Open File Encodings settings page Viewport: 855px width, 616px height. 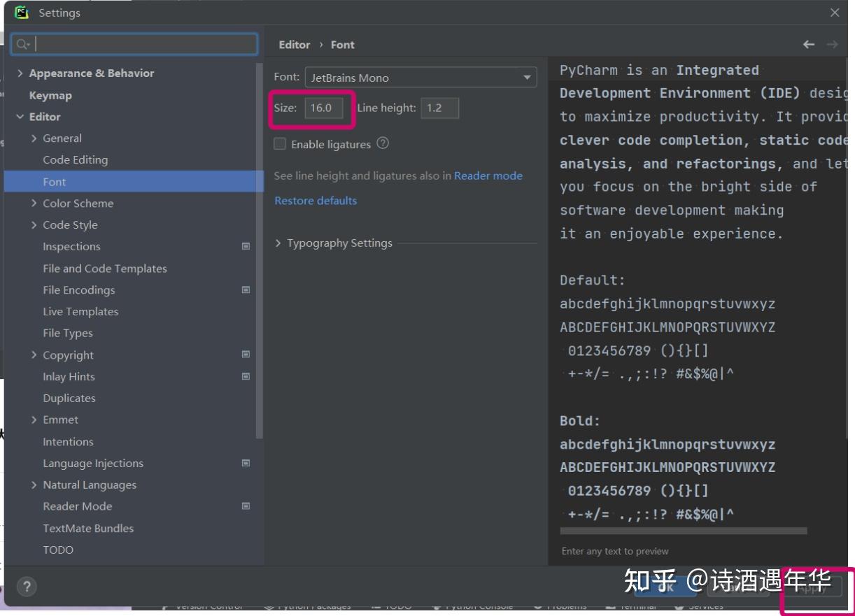point(78,289)
